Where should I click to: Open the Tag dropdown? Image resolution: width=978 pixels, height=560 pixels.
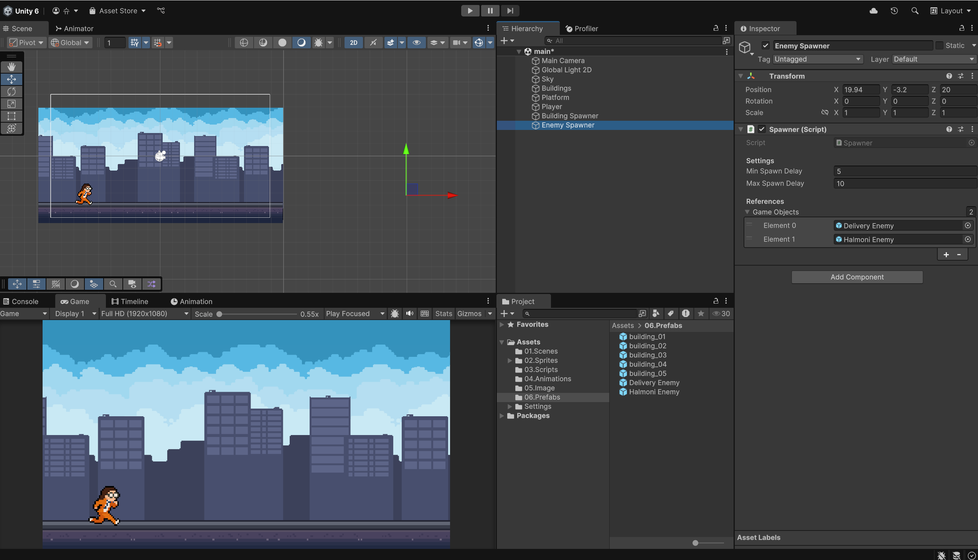click(x=817, y=59)
